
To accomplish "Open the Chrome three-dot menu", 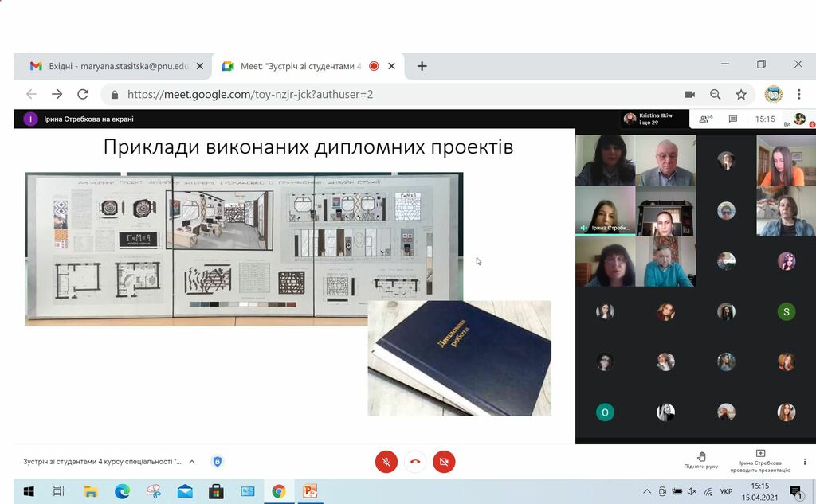I will [799, 94].
